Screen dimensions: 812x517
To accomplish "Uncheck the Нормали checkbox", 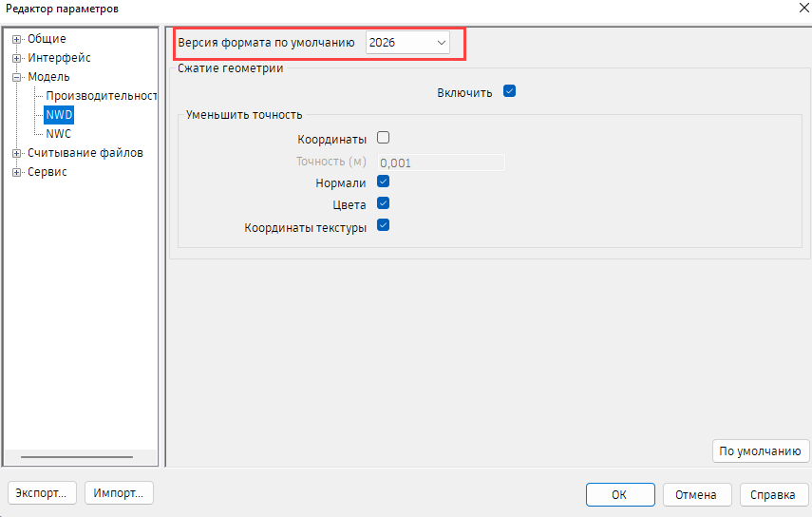I will pyautogui.click(x=384, y=182).
